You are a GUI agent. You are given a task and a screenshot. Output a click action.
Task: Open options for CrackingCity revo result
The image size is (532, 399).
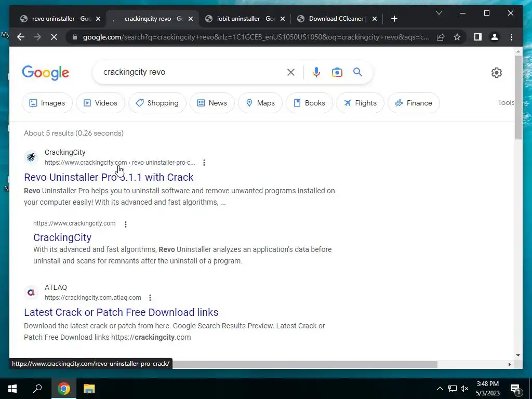coord(204,163)
